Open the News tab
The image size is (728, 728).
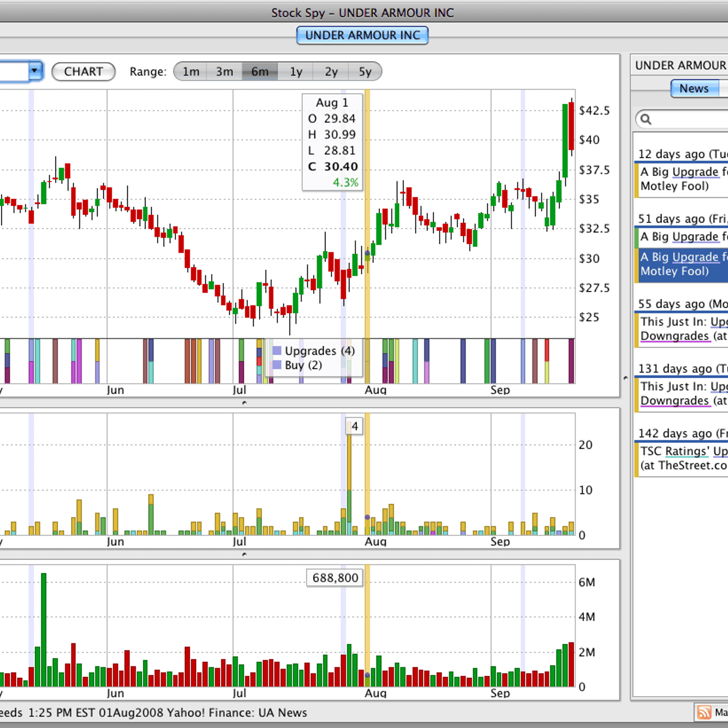pos(694,88)
